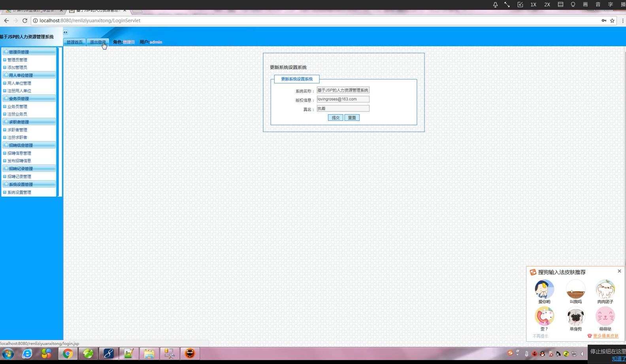The height and width of the screenshot is (364, 626).
Task: Expand the 系统设置管理 section header
Action: point(29,184)
